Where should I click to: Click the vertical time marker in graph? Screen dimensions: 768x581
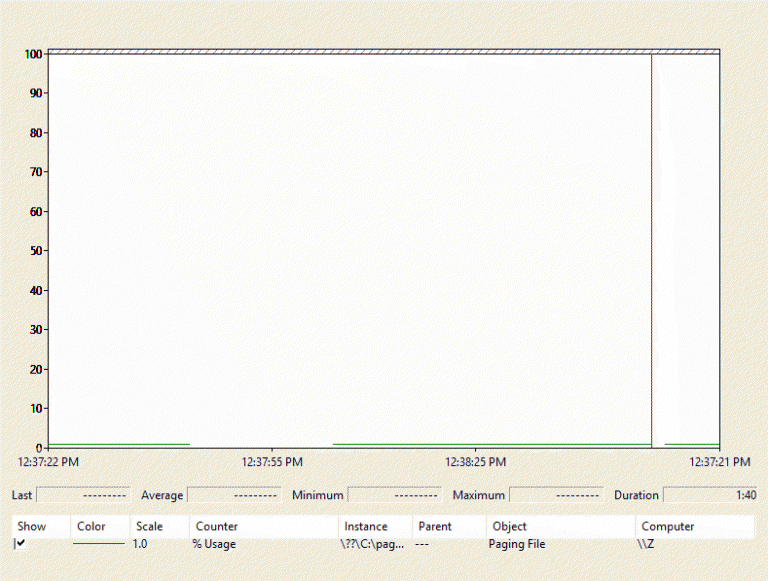point(652,250)
